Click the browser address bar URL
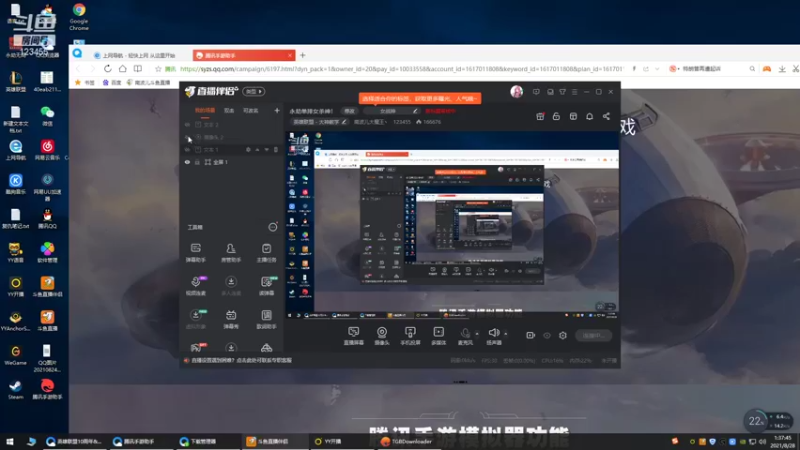 point(402,68)
